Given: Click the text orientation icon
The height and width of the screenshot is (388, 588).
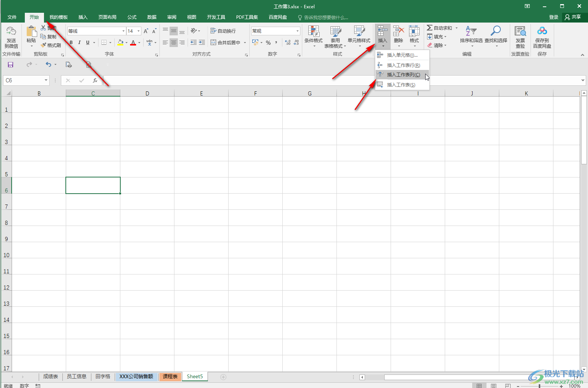Looking at the screenshot, I should tap(194, 31).
